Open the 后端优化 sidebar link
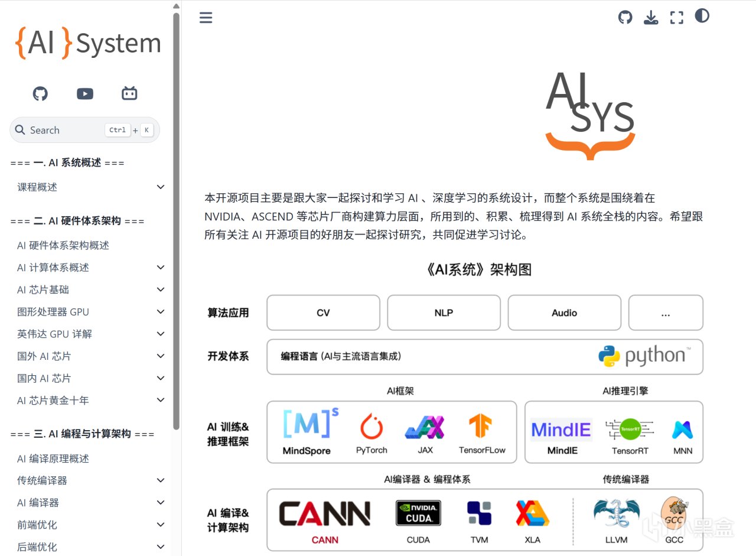 [x=37, y=547]
